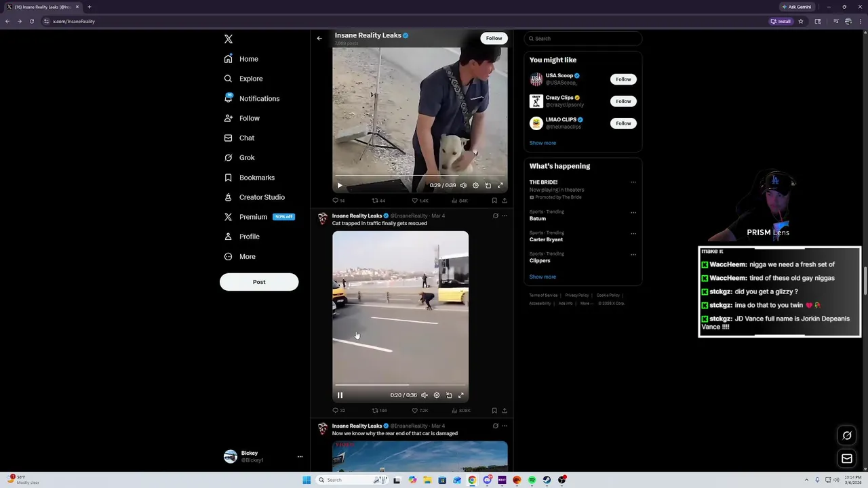Mute the dog video volume
Viewport: 868px width, 488px height.
click(463, 185)
